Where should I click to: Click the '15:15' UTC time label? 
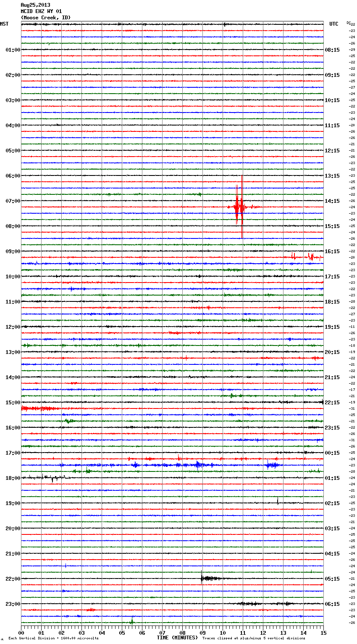coord(332,226)
